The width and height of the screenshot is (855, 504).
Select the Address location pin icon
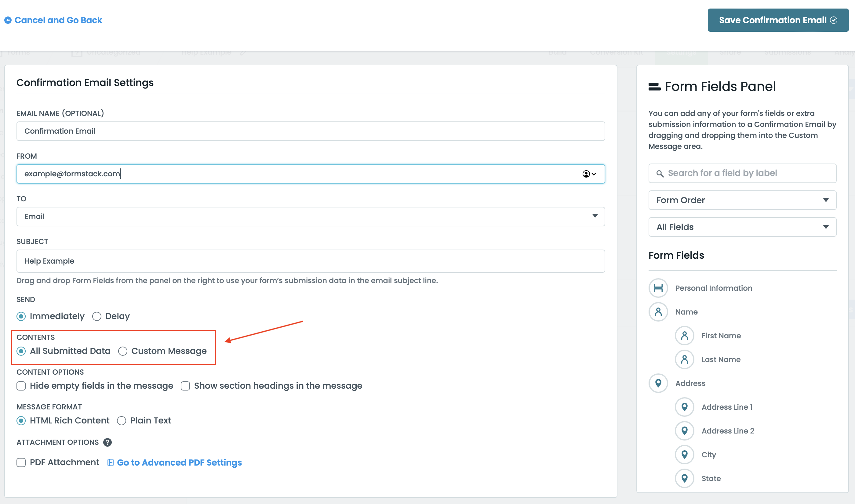point(658,383)
